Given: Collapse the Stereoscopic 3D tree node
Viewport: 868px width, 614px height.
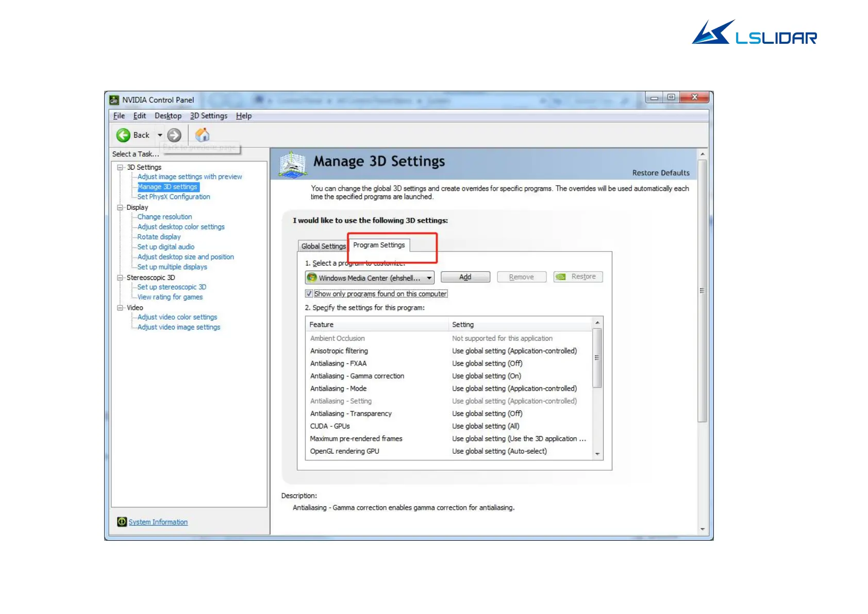Looking at the screenshot, I should pos(120,278).
